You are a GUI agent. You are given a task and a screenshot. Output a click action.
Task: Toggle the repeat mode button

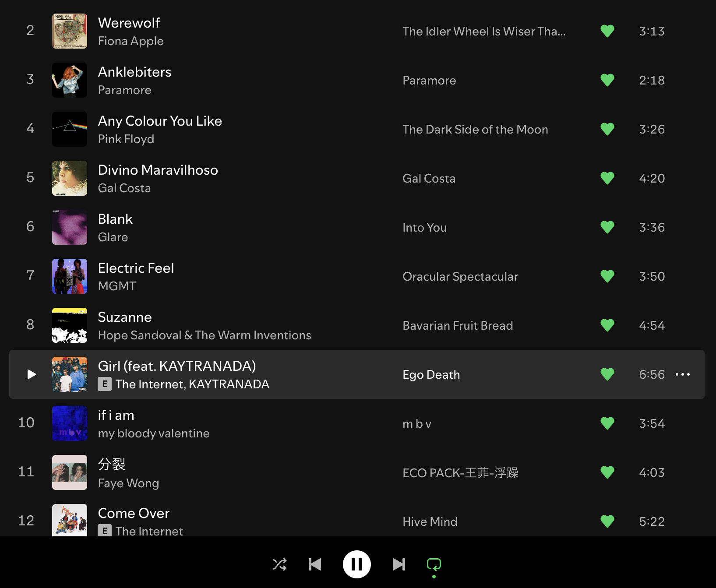(x=434, y=564)
